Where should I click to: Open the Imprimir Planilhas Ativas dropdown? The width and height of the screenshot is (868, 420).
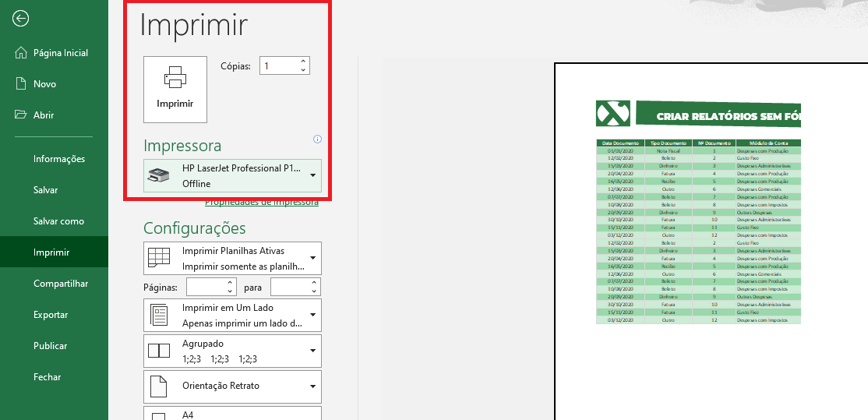click(x=312, y=258)
